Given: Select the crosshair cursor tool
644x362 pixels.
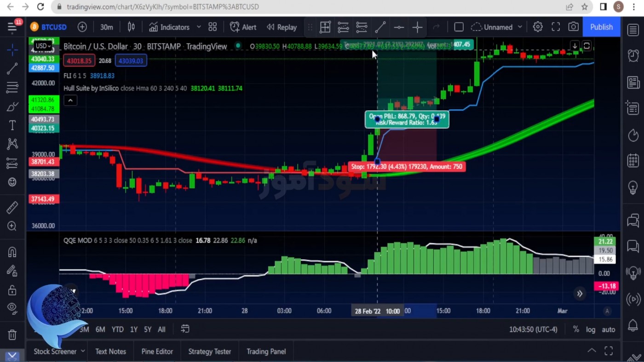Looking at the screenshot, I should click(12, 49).
